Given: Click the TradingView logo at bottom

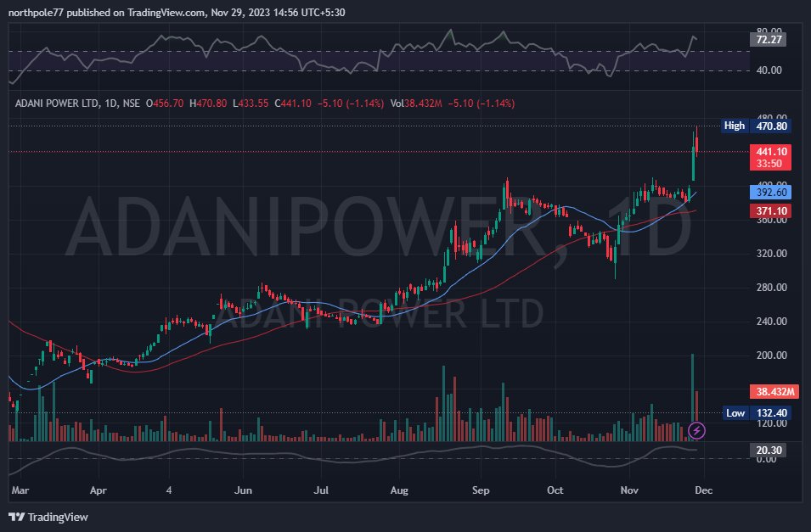Looking at the screenshot, I should 48,517.
